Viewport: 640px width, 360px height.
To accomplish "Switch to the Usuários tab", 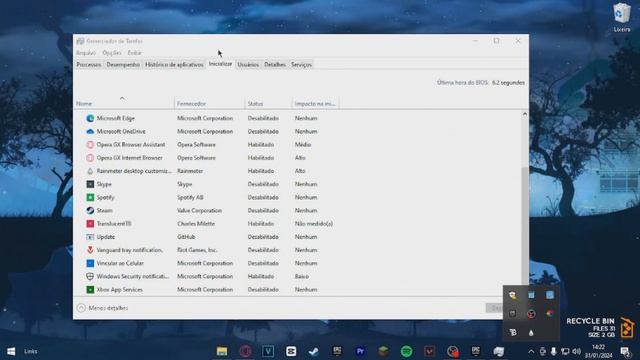I will coord(248,64).
